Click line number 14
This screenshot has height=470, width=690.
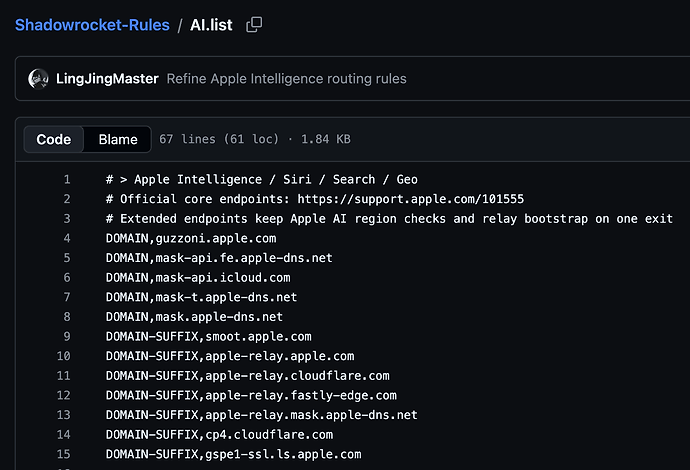63,435
